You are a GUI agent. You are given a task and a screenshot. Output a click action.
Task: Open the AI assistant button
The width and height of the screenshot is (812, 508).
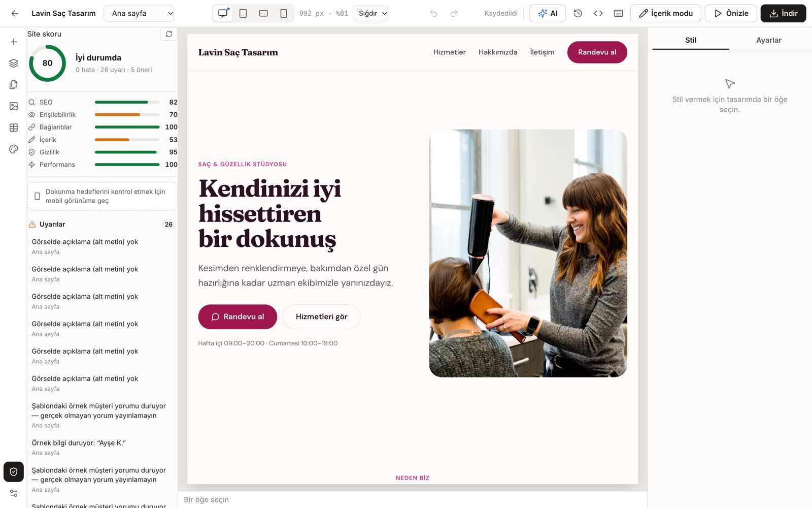[x=548, y=13]
